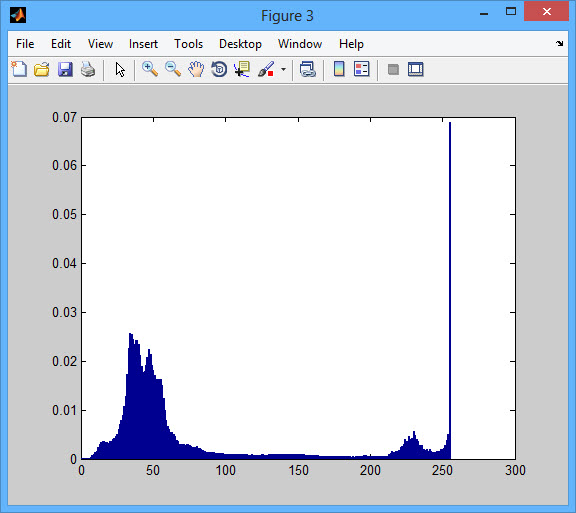Hide plot tools with gray square icon
The height and width of the screenshot is (513, 576).
coord(393,69)
